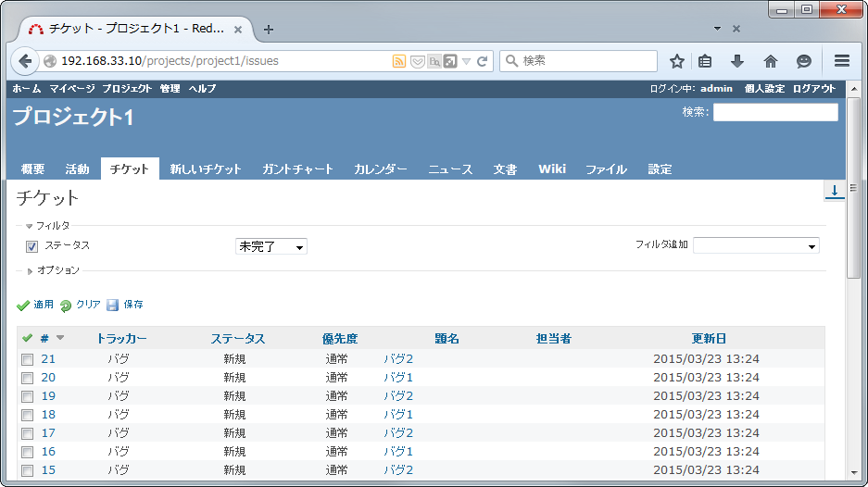Image resolution: width=868 pixels, height=487 pixels.
Task: Open the downloads arrow icon
Action: tap(736, 61)
